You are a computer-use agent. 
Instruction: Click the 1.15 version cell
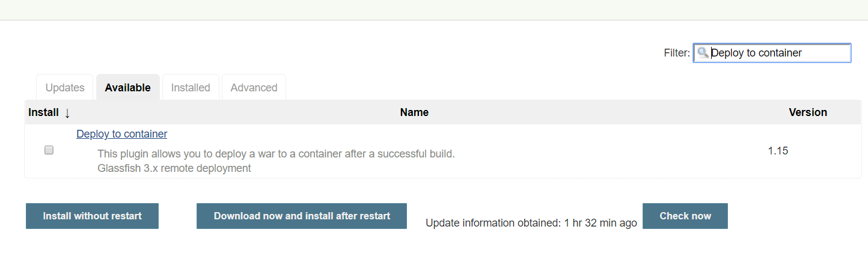(778, 151)
